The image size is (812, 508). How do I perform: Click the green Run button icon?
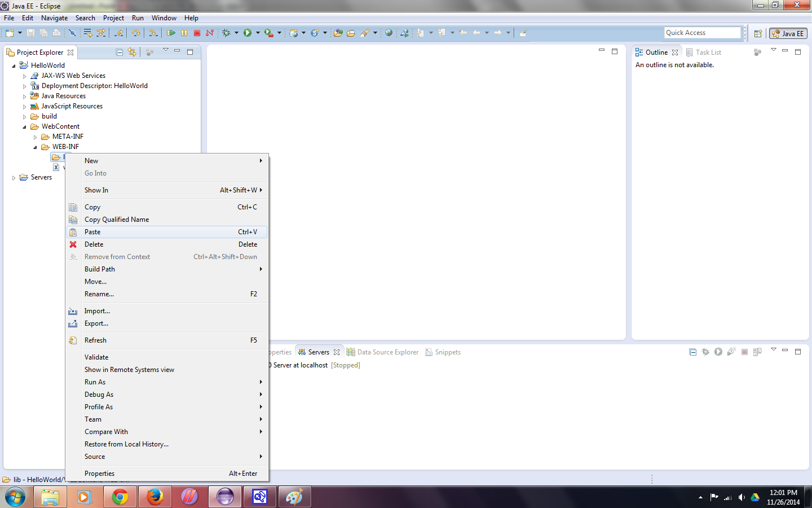coord(248,33)
